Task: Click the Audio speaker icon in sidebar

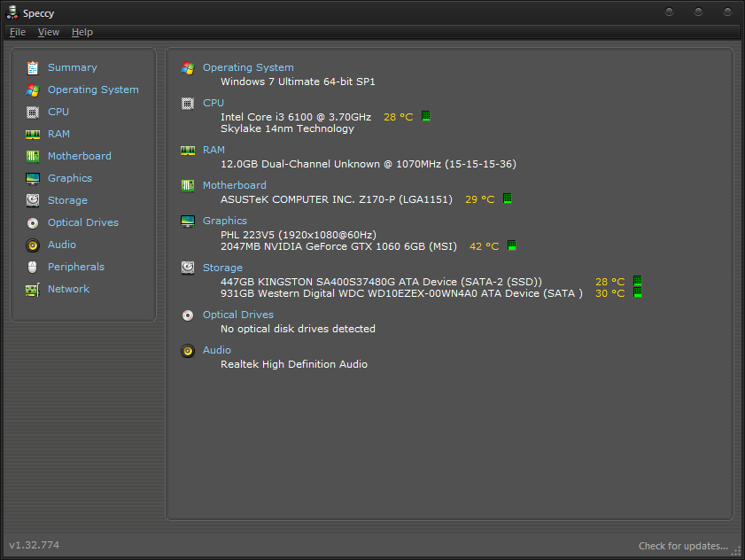Action: tap(32, 245)
